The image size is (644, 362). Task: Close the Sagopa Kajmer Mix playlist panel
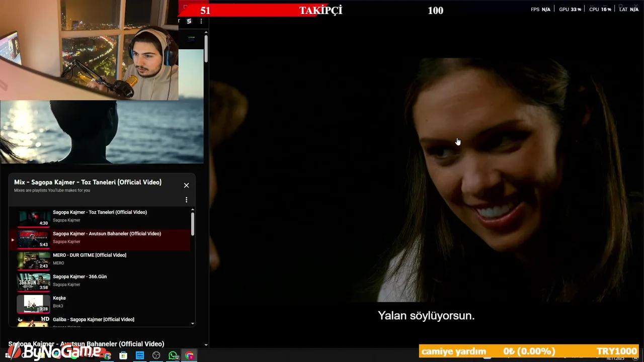pyautogui.click(x=186, y=186)
